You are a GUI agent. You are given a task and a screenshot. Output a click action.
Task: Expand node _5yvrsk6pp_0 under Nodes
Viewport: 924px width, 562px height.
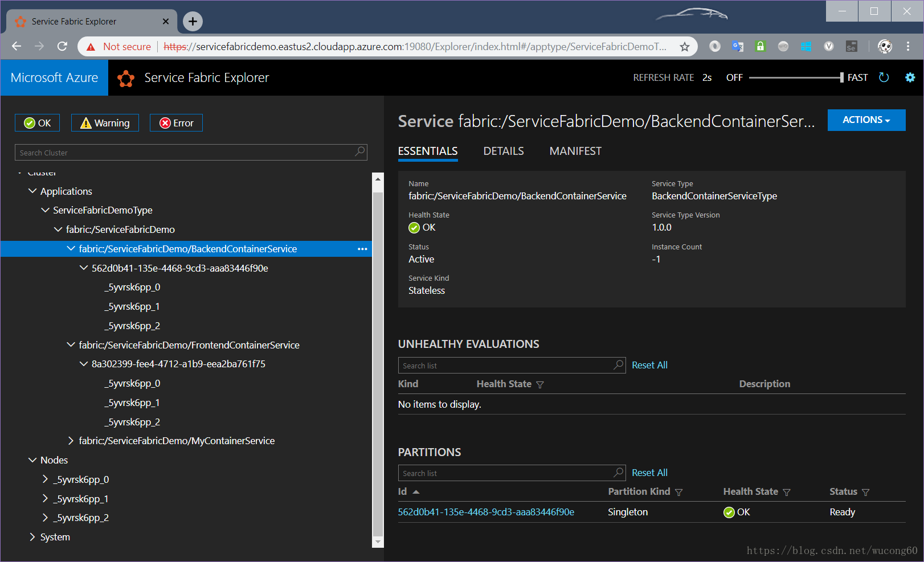coord(45,479)
